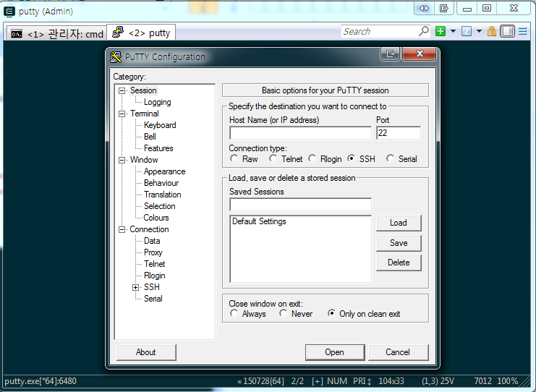Click the Load button
The height and width of the screenshot is (392, 536).
pos(399,223)
